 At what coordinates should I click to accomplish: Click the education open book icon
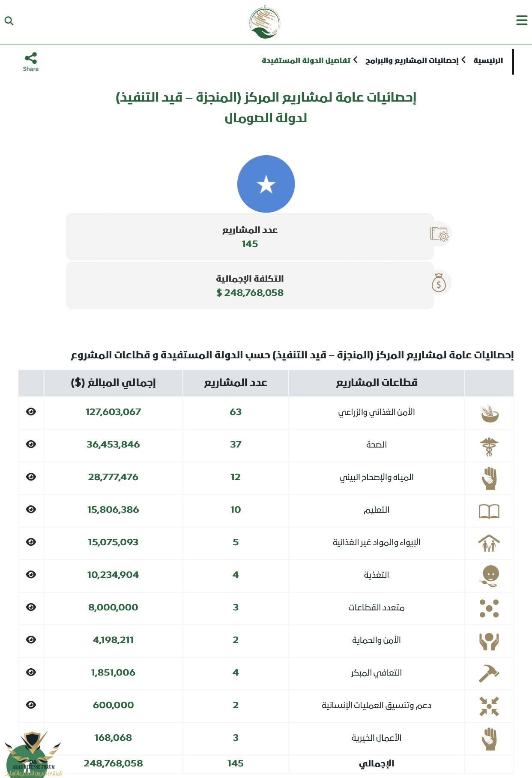[x=489, y=511]
